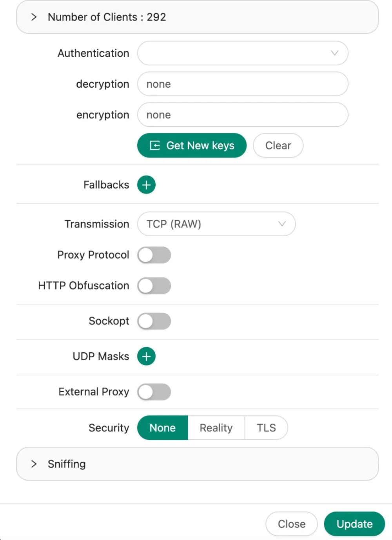Focus the encryption text field
The image size is (392, 540).
tap(242, 115)
